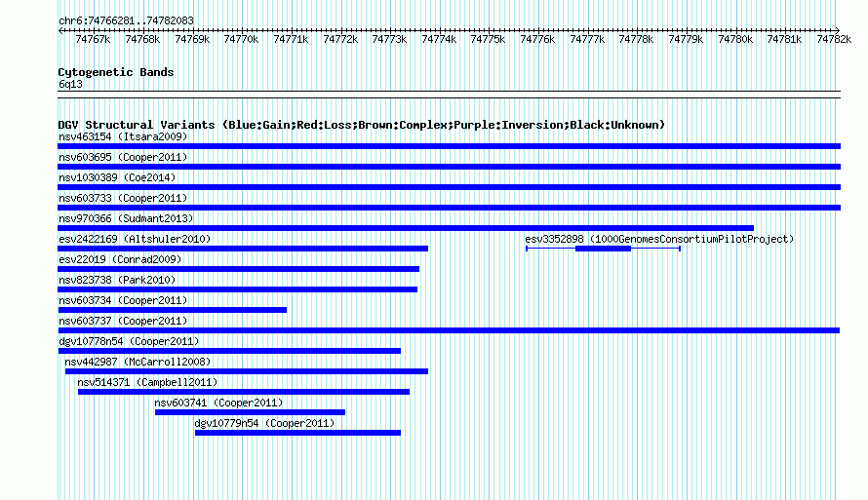This screenshot has height=500, width=868.
Task: Click the Cytogenetic Bands track title
Action: 116,72
